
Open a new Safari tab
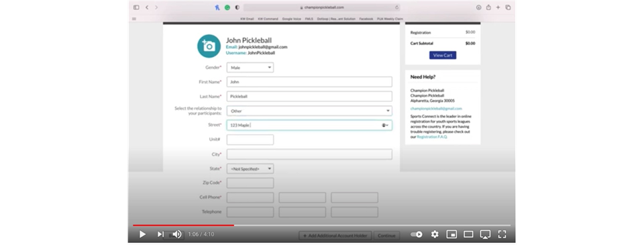point(498,7)
